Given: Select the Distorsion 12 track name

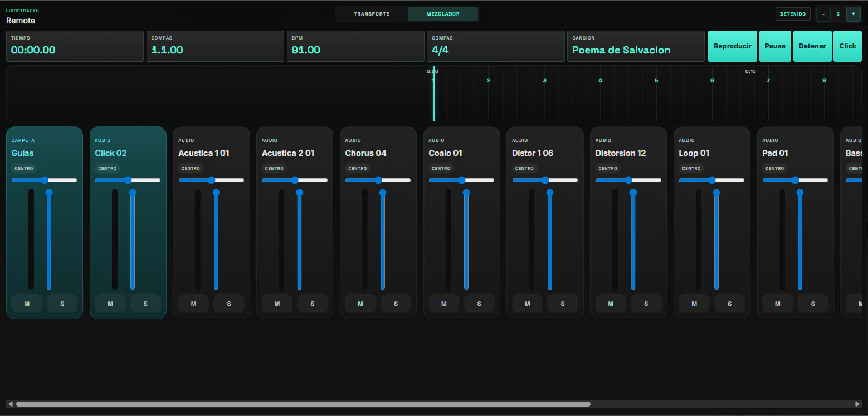Looking at the screenshot, I should (621, 153).
